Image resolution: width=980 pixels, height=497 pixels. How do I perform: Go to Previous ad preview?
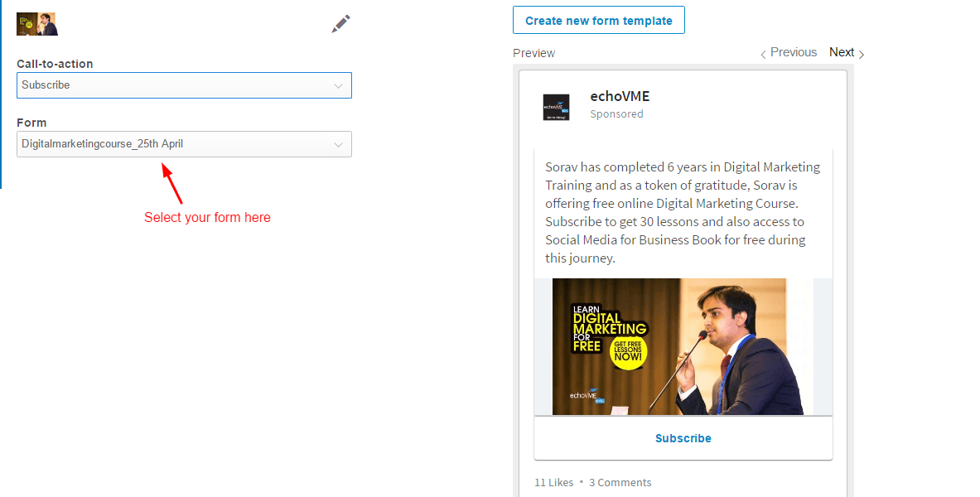[789, 52]
